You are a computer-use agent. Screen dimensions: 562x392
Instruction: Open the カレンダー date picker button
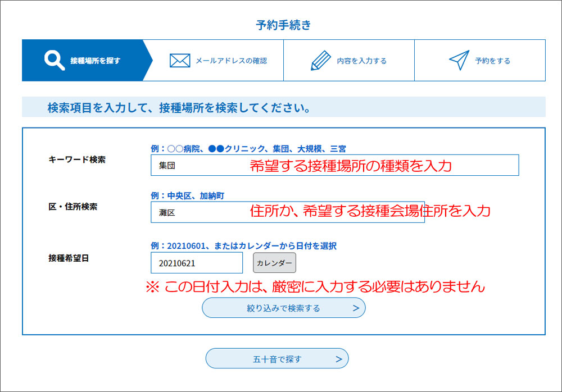click(275, 263)
